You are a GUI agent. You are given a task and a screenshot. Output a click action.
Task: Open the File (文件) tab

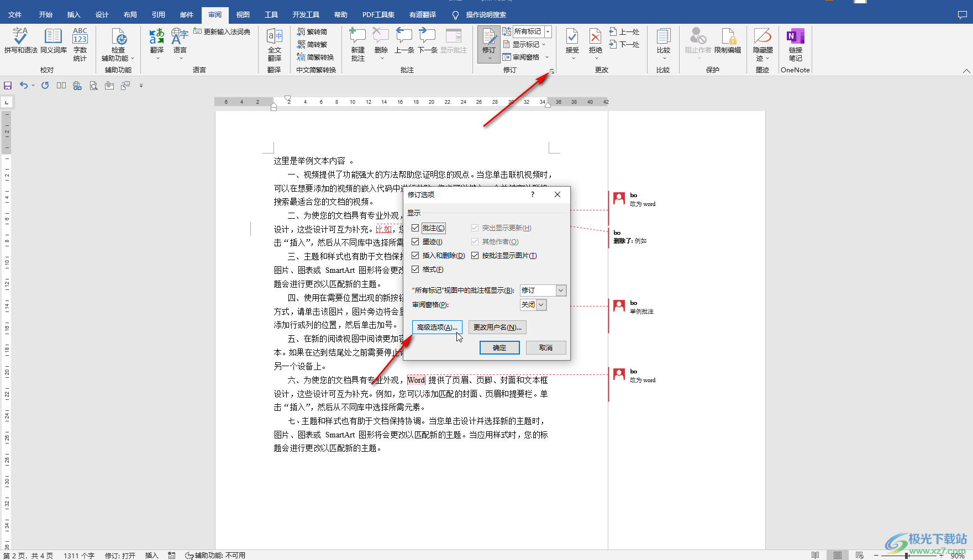pos(15,15)
